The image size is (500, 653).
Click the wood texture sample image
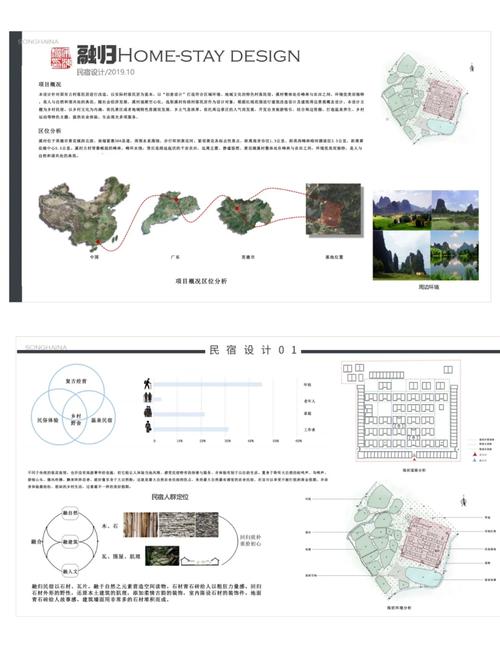coord(141,524)
